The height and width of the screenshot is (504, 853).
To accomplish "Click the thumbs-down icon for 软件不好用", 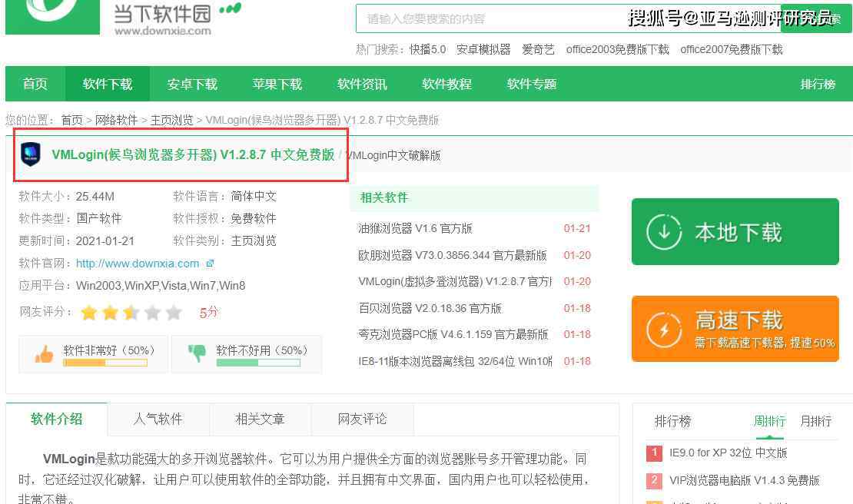I will click(197, 353).
